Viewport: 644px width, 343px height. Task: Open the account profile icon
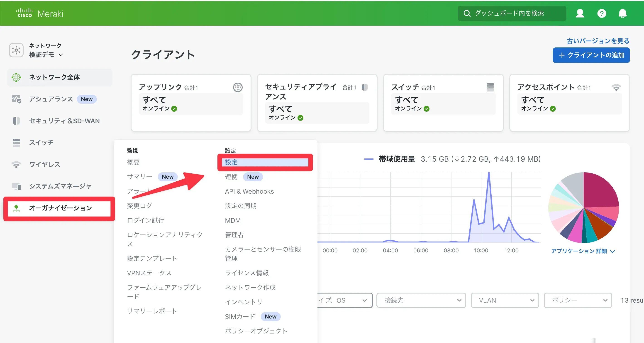click(x=580, y=13)
